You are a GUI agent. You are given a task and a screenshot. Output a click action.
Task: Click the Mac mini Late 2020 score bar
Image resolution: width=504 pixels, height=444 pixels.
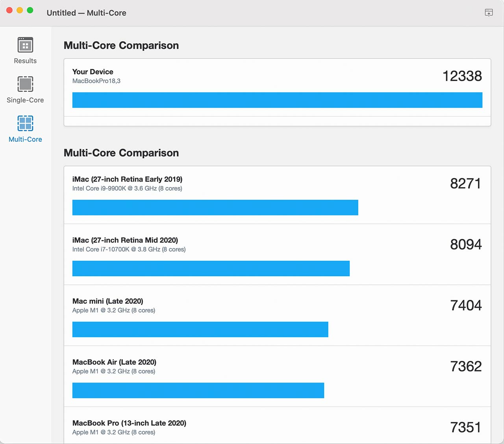pyautogui.click(x=200, y=329)
